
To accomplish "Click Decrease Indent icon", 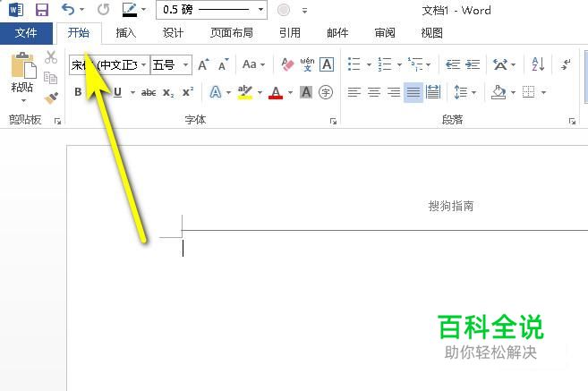I will pyautogui.click(x=453, y=64).
